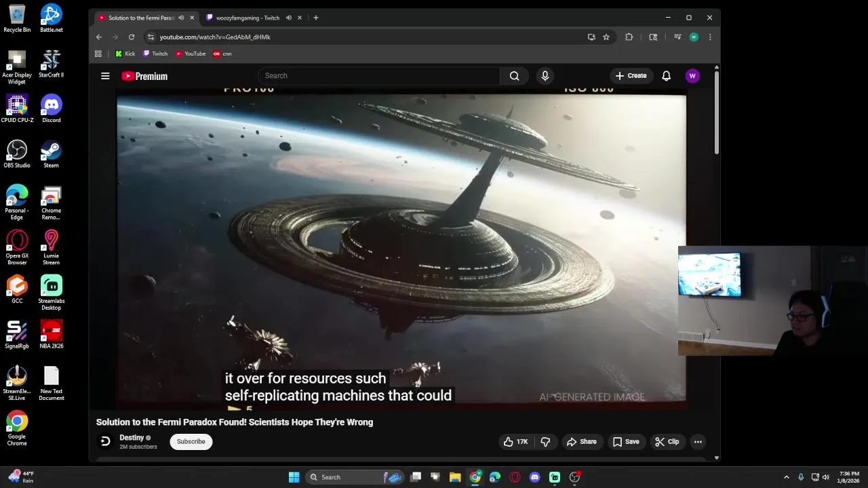Open the SignalRgb desktop shortcut
Image resolution: width=868 pixels, height=488 pixels.
pyautogui.click(x=17, y=334)
